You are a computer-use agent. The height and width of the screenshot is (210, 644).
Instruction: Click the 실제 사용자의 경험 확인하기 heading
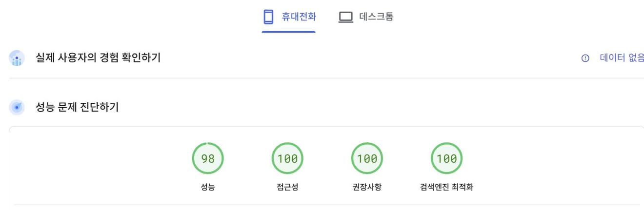pyautogui.click(x=98, y=58)
